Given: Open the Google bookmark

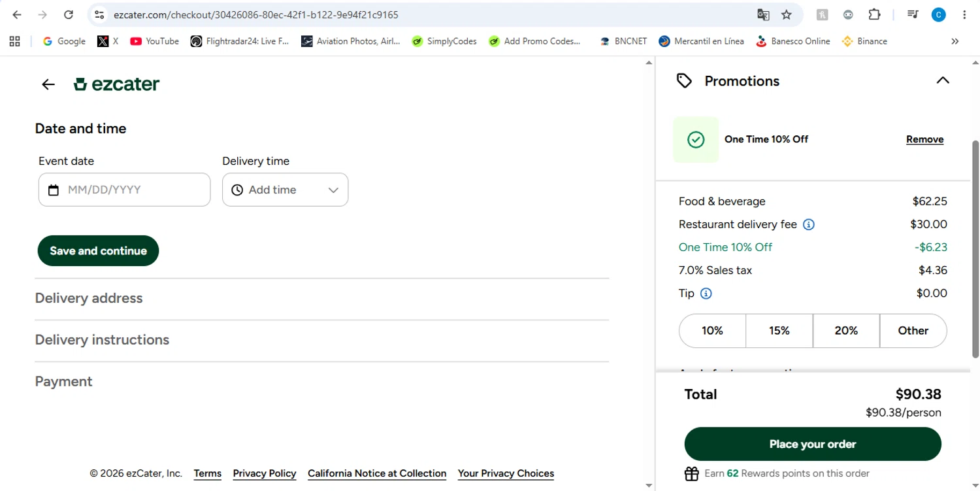Looking at the screenshot, I should [64, 41].
